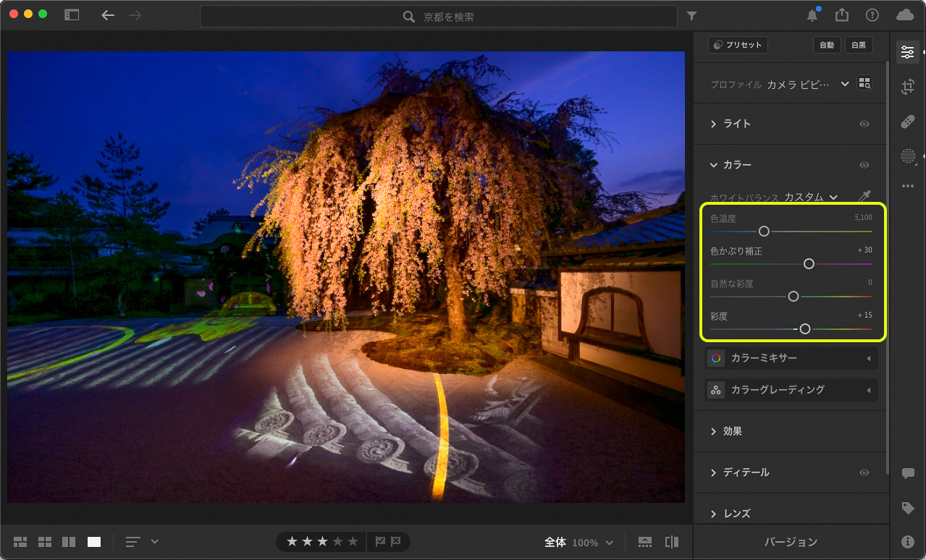Pick the white balance eyedropper

[864, 196]
